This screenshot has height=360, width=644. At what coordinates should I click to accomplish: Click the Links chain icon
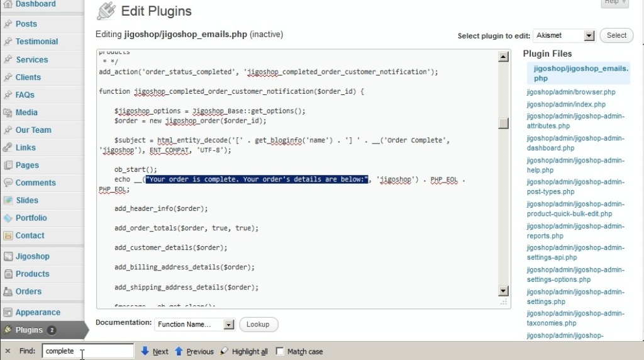click(8, 148)
